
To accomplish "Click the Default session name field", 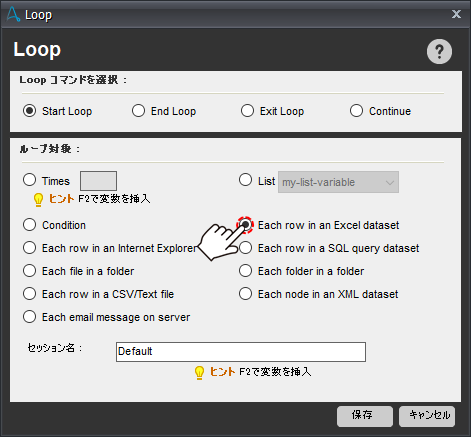I will pos(241,352).
